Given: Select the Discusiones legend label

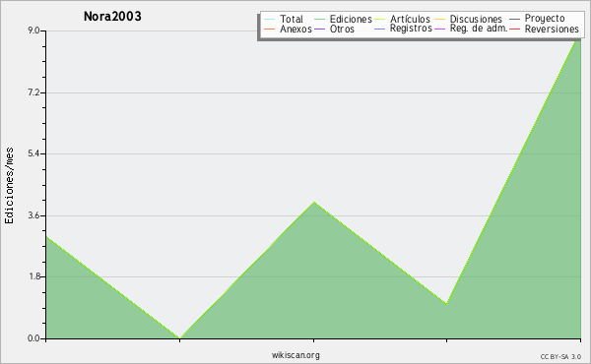Looking at the screenshot, I should [476, 19].
